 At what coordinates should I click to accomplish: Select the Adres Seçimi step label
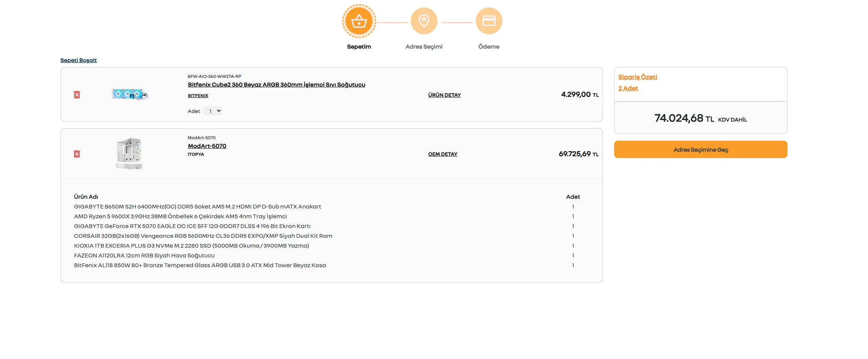click(x=424, y=47)
